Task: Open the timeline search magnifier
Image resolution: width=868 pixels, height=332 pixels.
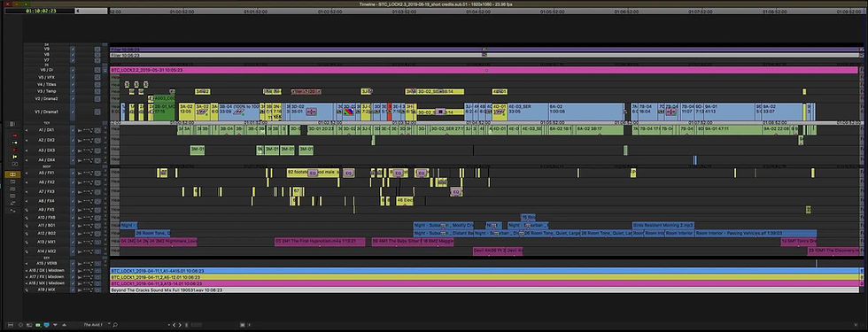Action: pyautogui.click(x=115, y=325)
